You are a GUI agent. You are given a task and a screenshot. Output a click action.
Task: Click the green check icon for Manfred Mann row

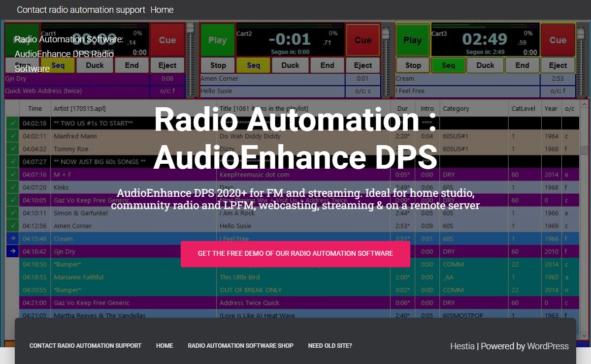[x=13, y=136]
